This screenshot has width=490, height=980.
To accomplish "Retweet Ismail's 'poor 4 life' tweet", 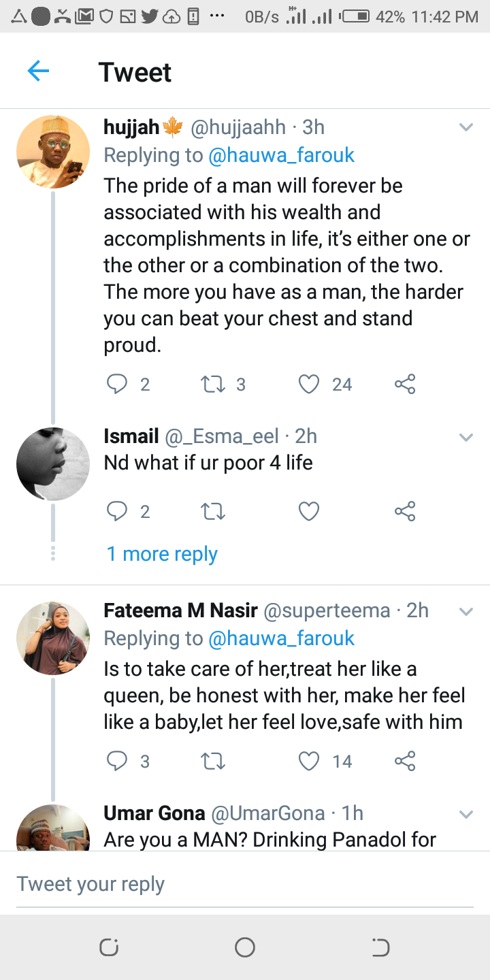I will coord(213,511).
